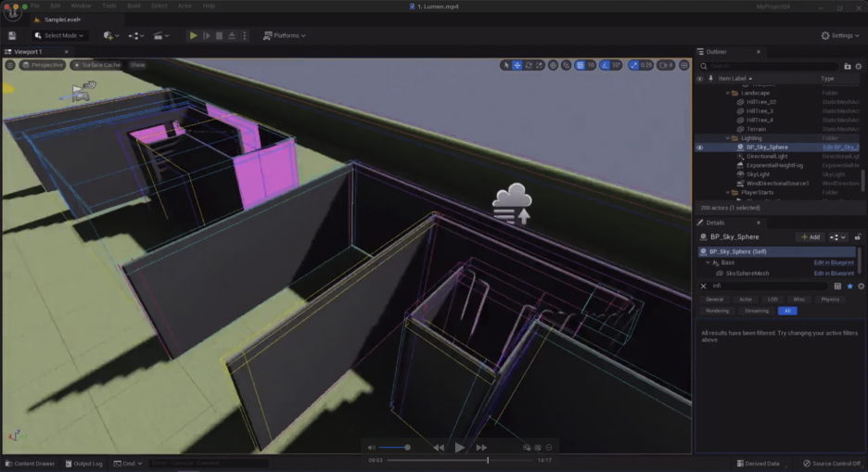Screen dimensions: 868x472
Task: Toggle grid snapping on or off
Action: pos(580,65)
